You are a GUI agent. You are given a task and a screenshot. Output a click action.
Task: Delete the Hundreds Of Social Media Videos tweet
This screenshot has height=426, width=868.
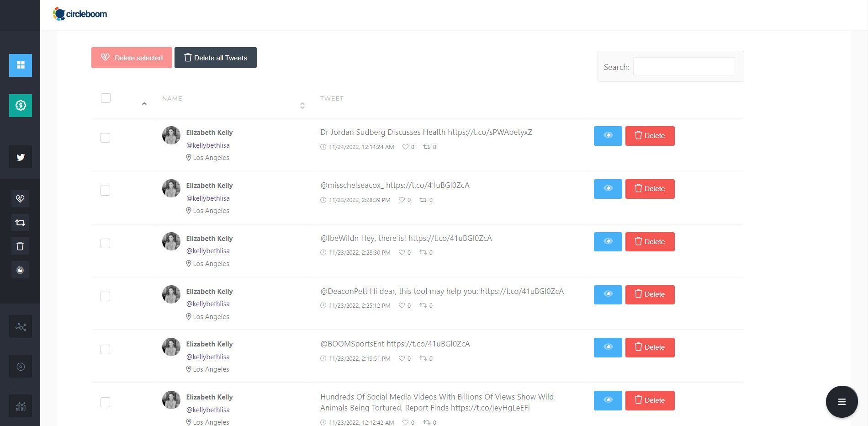click(x=650, y=400)
